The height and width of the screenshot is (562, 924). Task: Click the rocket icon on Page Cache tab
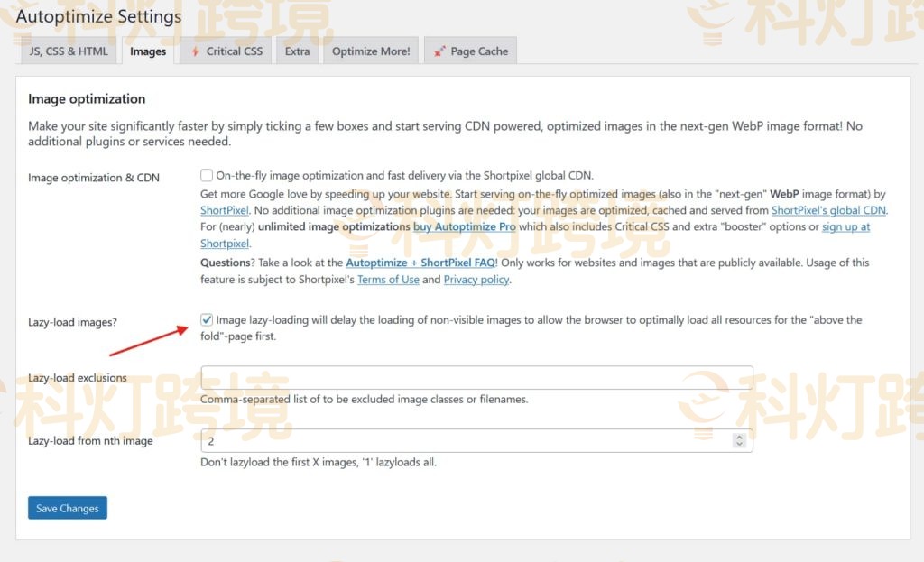point(439,51)
